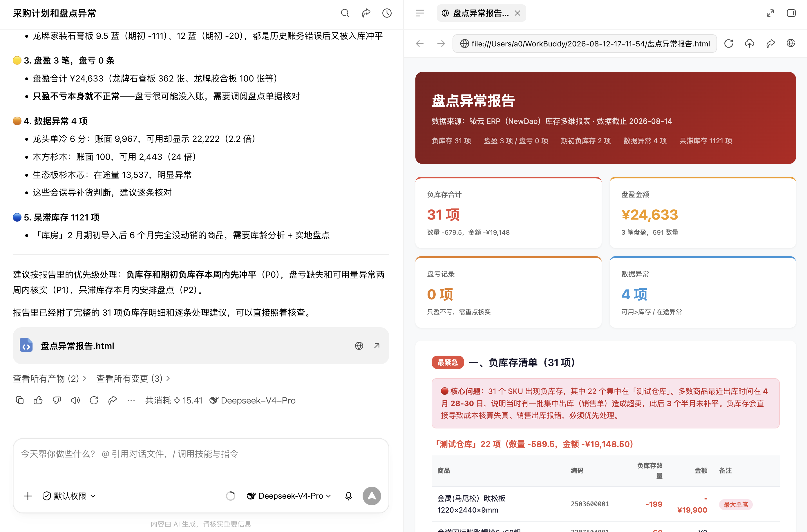Viewport: 807px width, 532px height.
Task: Click the 数据异常 4 项 card
Action: [703, 292]
